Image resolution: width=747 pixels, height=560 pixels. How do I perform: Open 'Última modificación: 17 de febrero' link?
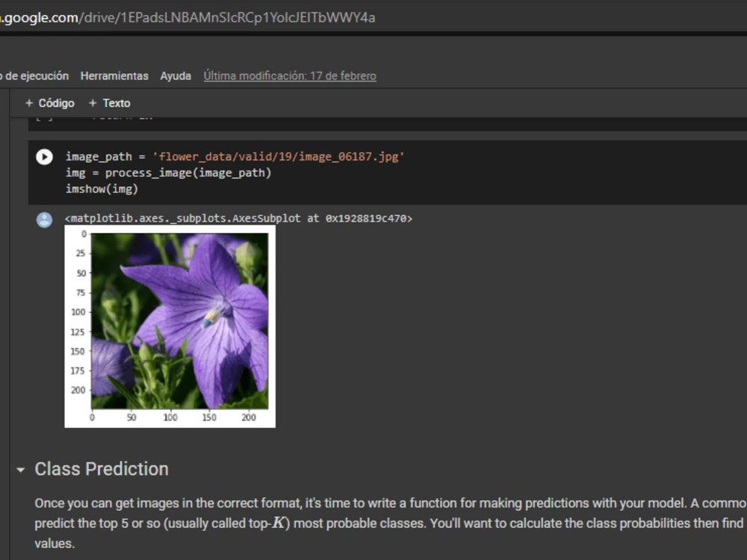coord(290,75)
